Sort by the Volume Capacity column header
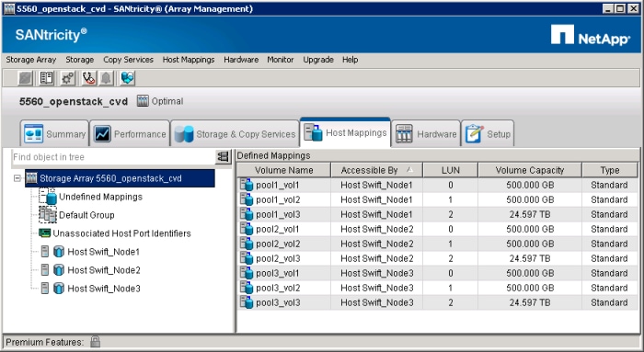 pos(530,170)
